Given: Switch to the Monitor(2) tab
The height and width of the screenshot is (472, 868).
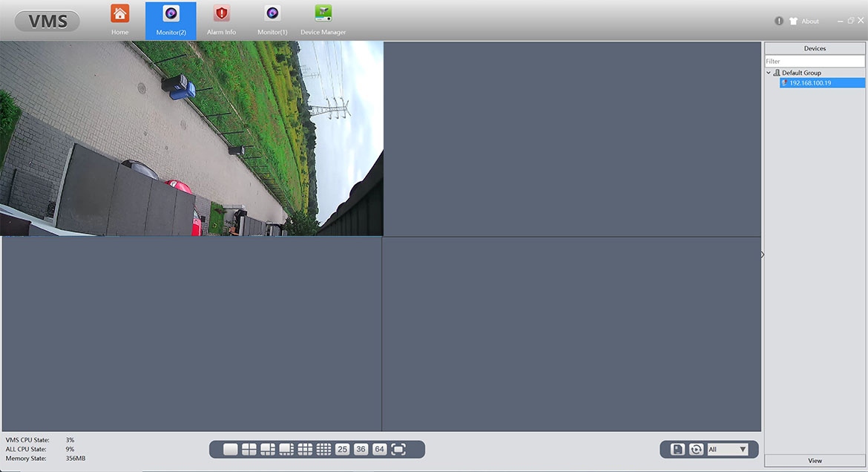Looking at the screenshot, I should click(x=171, y=21).
